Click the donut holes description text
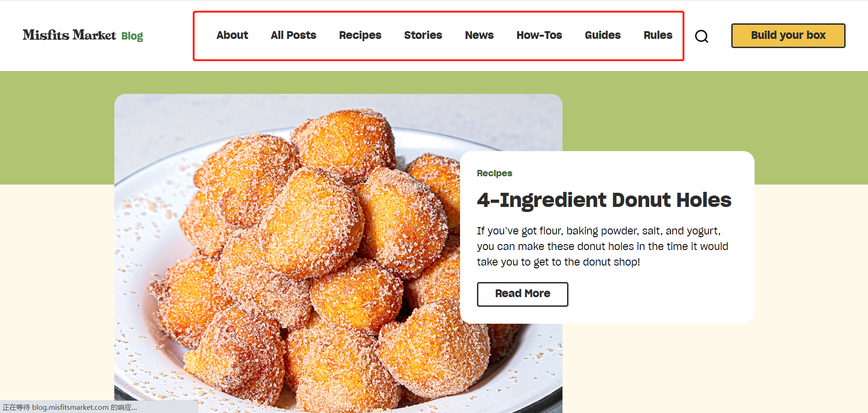This screenshot has height=413, width=868. [603, 246]
